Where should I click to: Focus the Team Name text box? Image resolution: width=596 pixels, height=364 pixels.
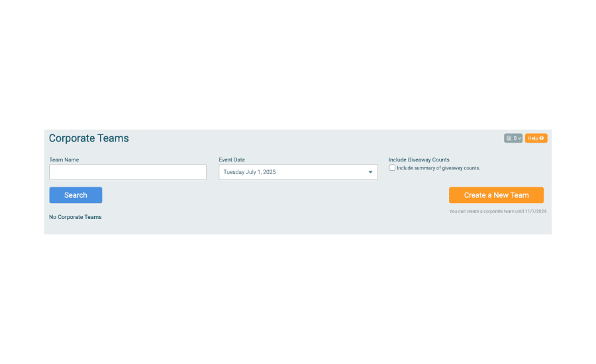(128, 172)
